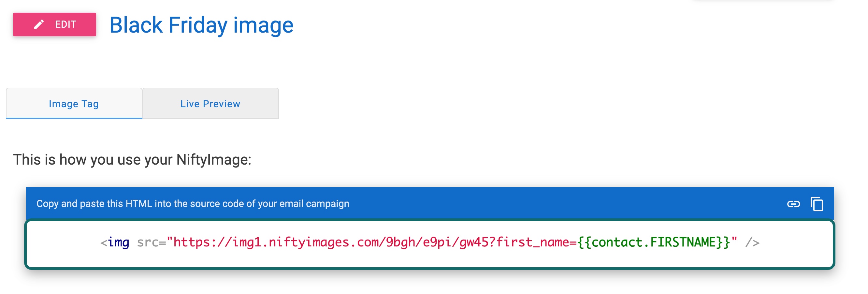Click the 'gw45' segment of the image URL
868x294 pixels.
(x=474, y=243)
